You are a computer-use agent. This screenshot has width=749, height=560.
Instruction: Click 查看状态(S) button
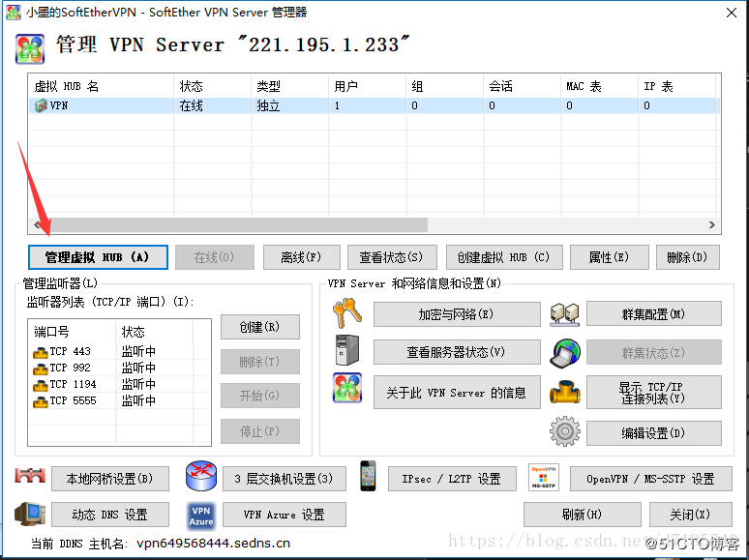tap(392, 257)
